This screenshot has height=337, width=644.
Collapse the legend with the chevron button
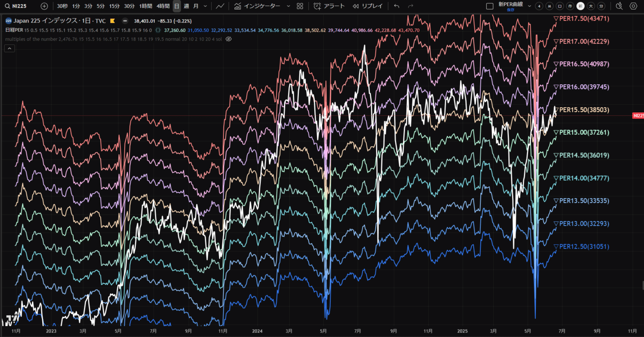tap(9, 48)
